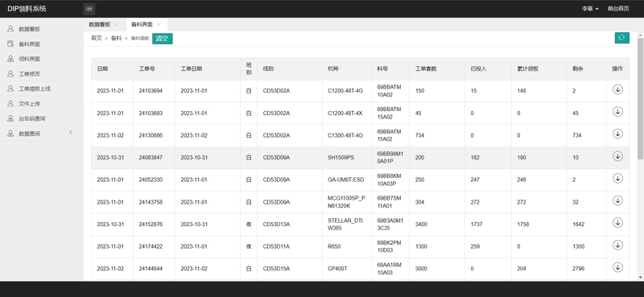Click the green 清空 button
Screen dimensions: 644x297
pyautogui.click(x=163, y=39)
